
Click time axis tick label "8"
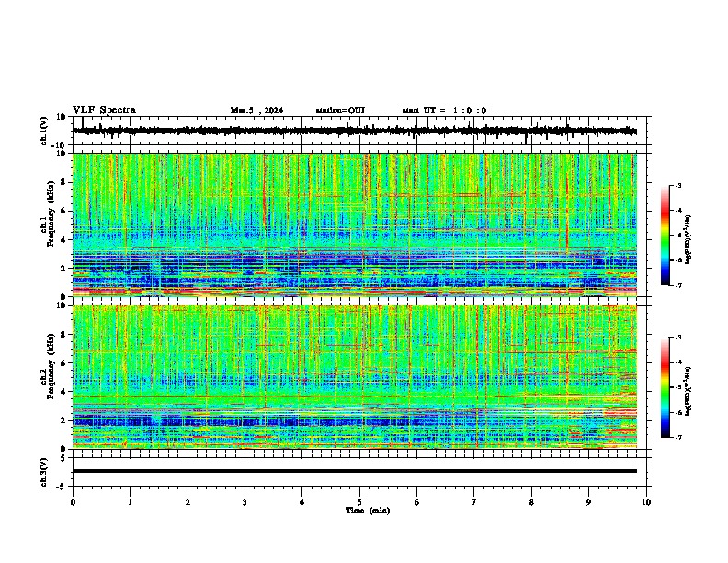tap(531, 502)
